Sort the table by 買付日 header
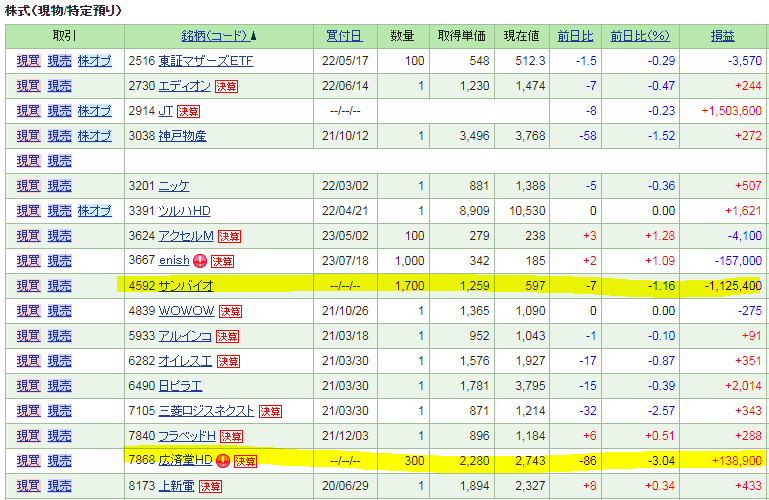 coord(345,36)
